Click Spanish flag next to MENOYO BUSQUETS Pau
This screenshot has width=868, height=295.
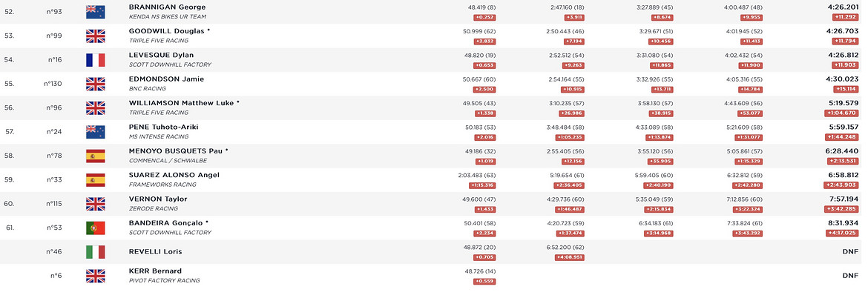tap(95, 156)
